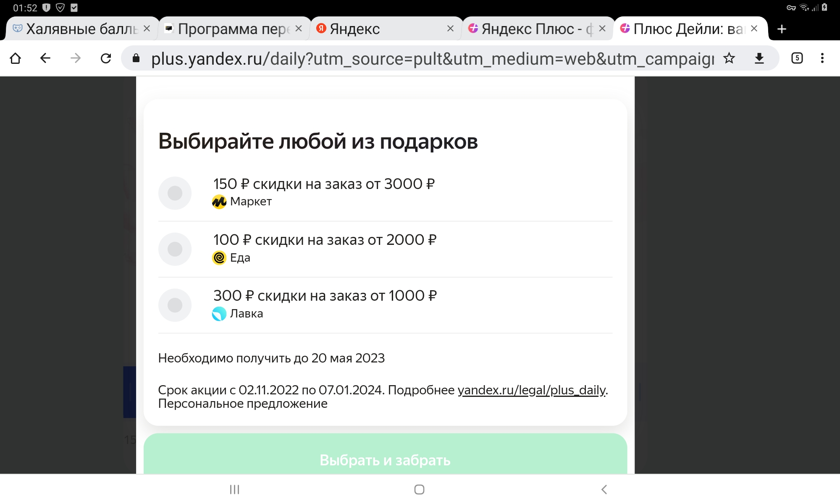Go to the browser home page
840x504 pixels.
click(x=16, y=58)
